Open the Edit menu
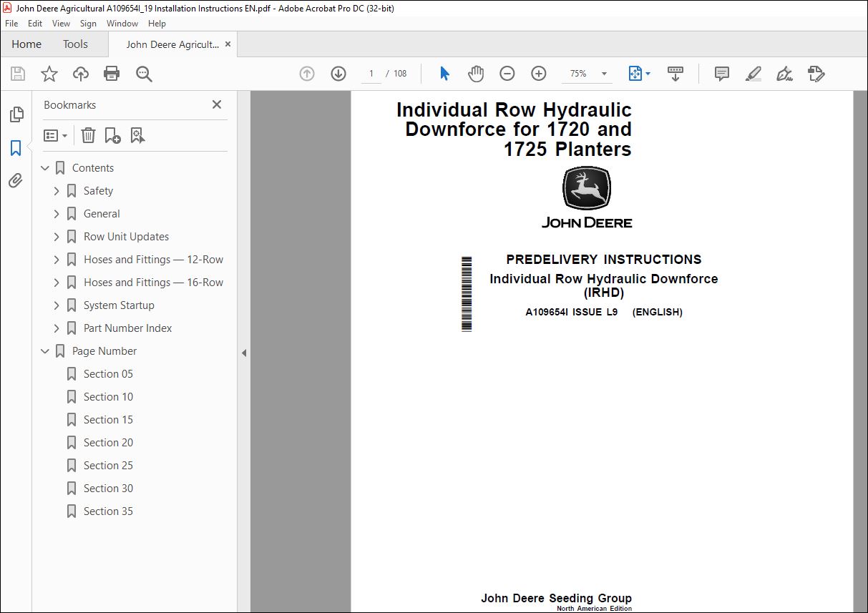868x613 pixels. [x=35, y=24]
